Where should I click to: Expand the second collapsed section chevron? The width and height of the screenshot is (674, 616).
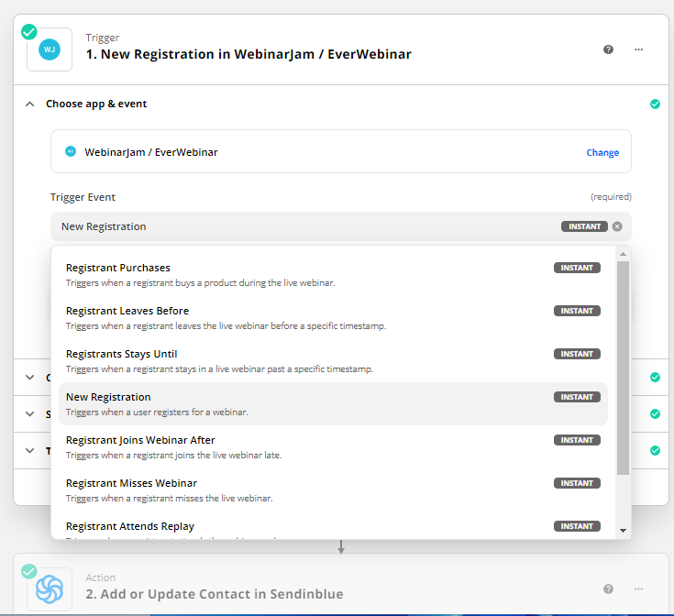pyautogui.click(x=29, y=414)
